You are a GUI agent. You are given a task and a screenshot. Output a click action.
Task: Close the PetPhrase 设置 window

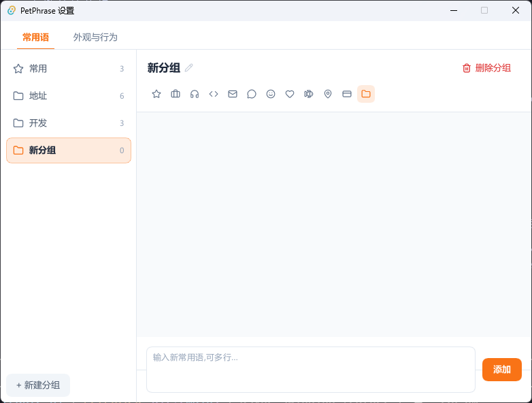(516, 10)
